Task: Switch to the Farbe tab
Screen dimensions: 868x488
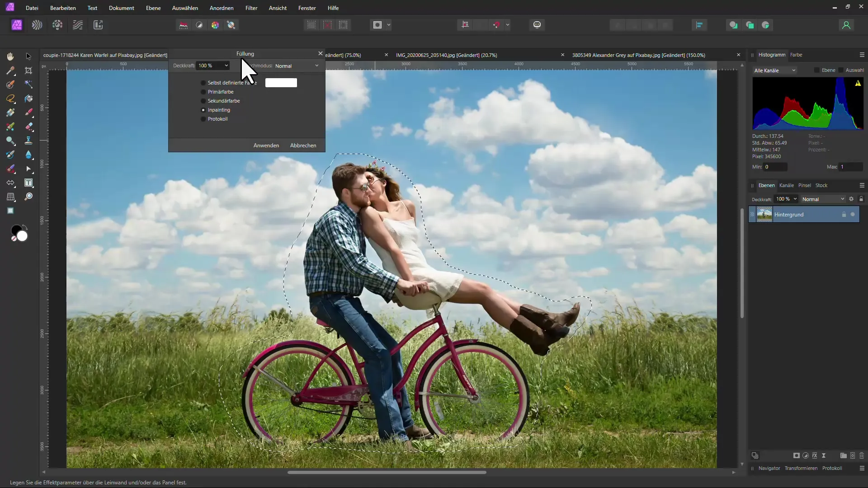Action: pos(796,55)
